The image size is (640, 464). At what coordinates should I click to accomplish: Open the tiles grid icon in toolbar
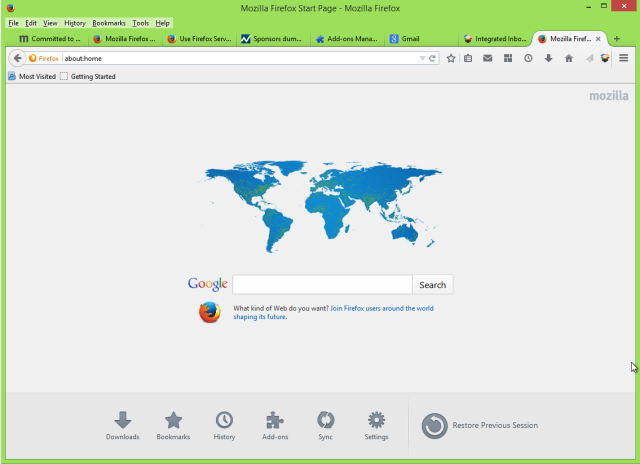pos(508,58)
